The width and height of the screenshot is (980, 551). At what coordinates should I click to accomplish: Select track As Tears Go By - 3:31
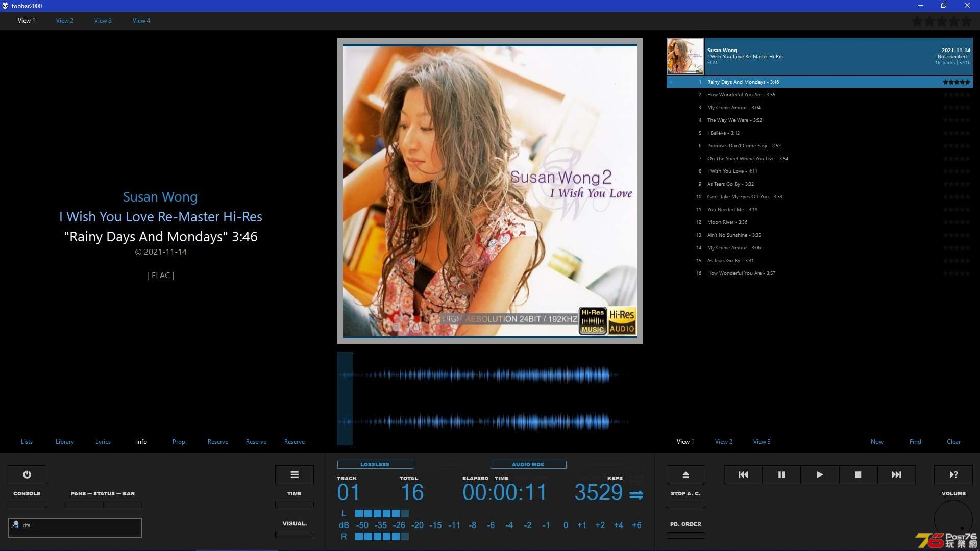pyautogui.click(x=819, y=261)
